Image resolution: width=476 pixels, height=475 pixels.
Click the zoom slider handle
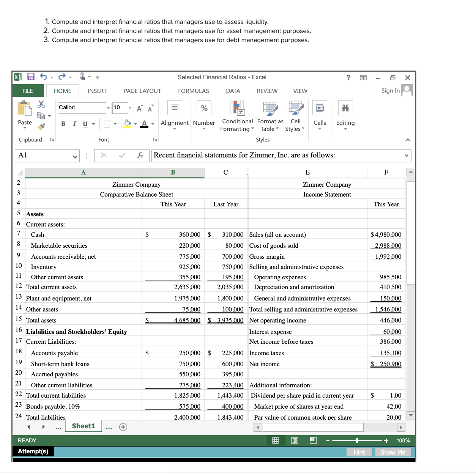[357, 440]
